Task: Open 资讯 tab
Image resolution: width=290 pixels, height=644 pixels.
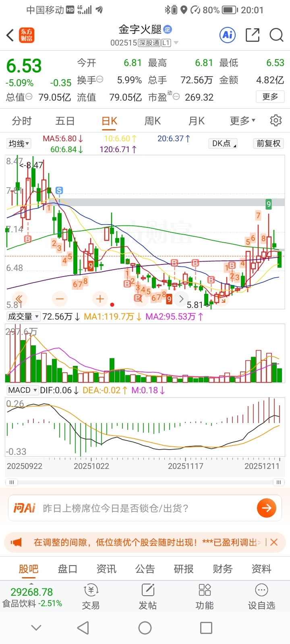Action: click(x=106, y=569)
